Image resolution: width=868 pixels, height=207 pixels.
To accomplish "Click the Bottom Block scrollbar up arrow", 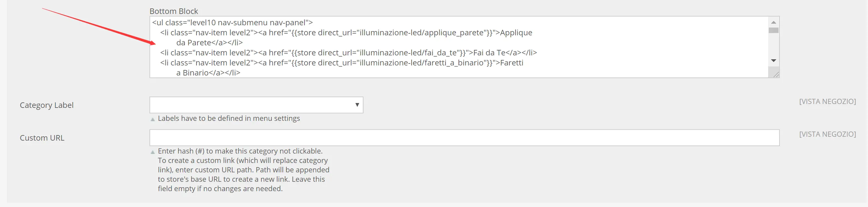I will 773,22.
